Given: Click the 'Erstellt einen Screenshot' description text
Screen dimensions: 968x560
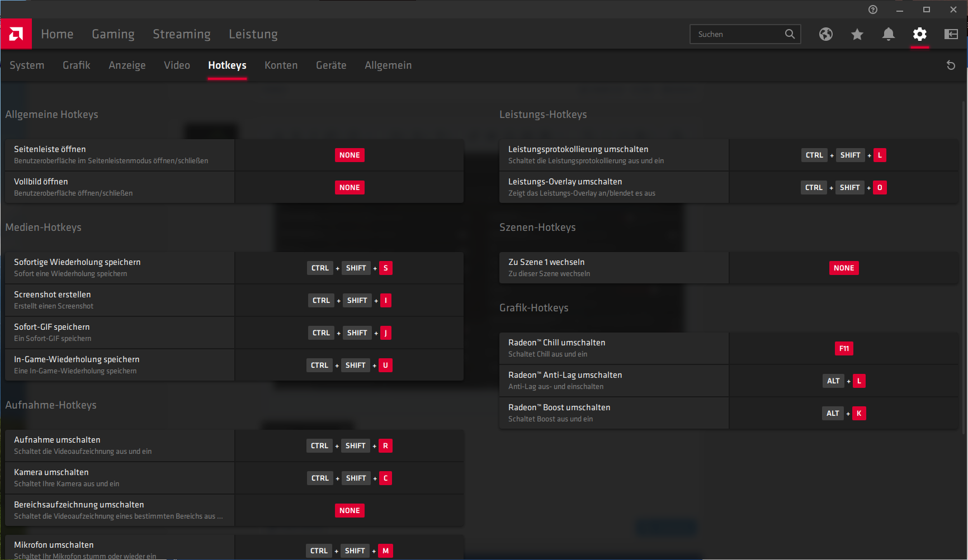Looking at the screenshot, I should (54, 306).
